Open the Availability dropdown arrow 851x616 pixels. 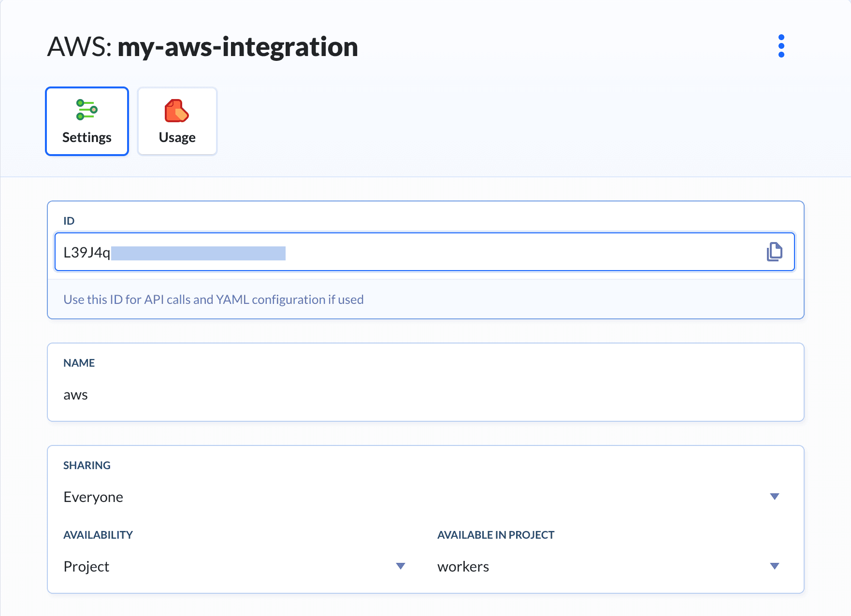point(400,566)
